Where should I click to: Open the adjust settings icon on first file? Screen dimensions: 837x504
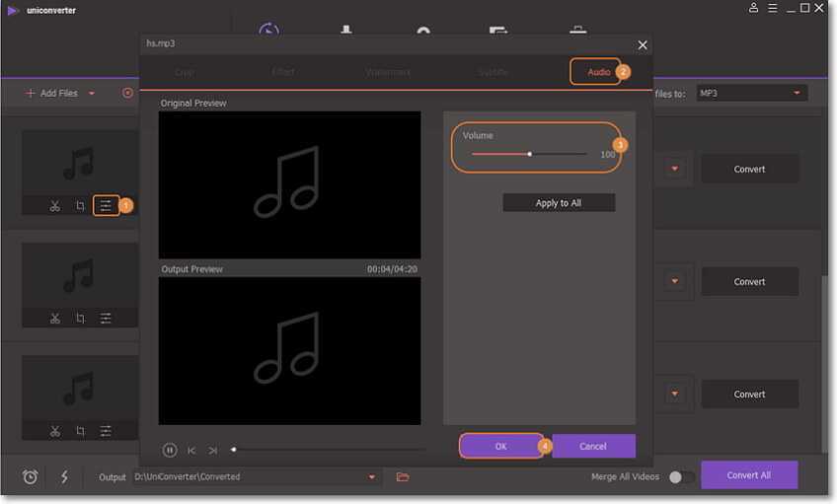(106, 206)
